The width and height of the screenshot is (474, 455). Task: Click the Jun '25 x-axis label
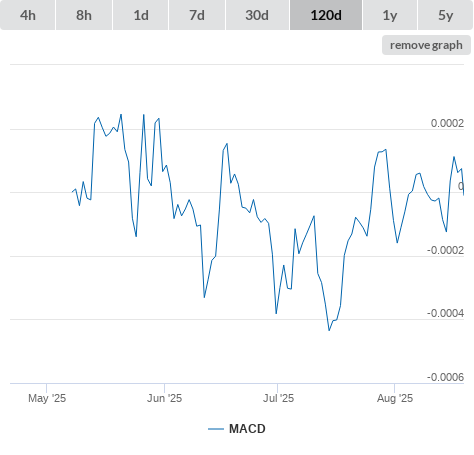pyautogui.click(x=164, y=398)
